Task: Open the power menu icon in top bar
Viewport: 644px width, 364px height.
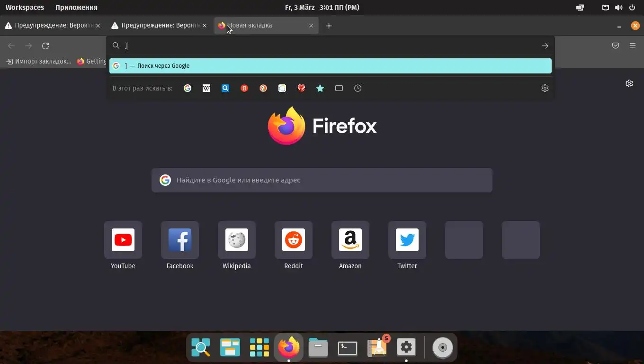Action: (x=632, y=7)
